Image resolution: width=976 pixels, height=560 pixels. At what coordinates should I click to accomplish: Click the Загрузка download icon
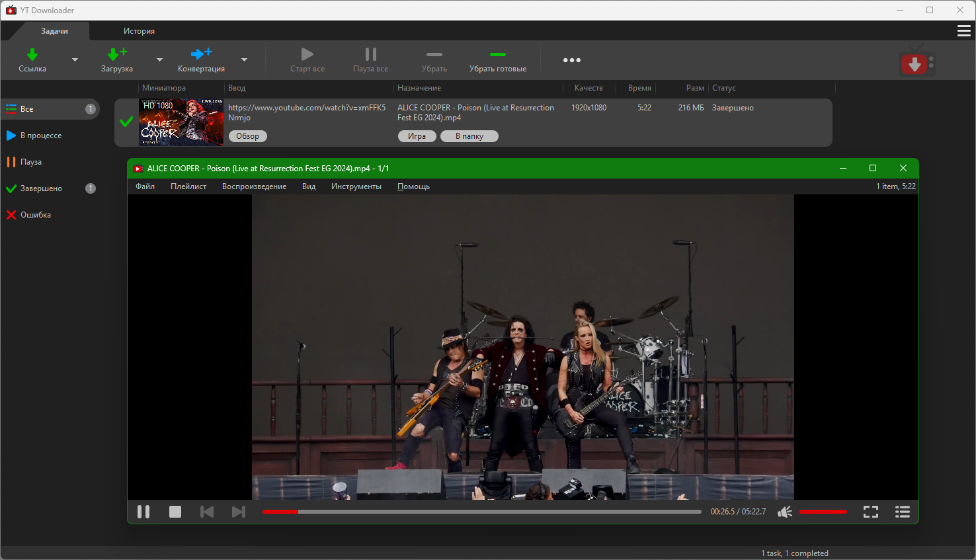(x=117, y=54)
